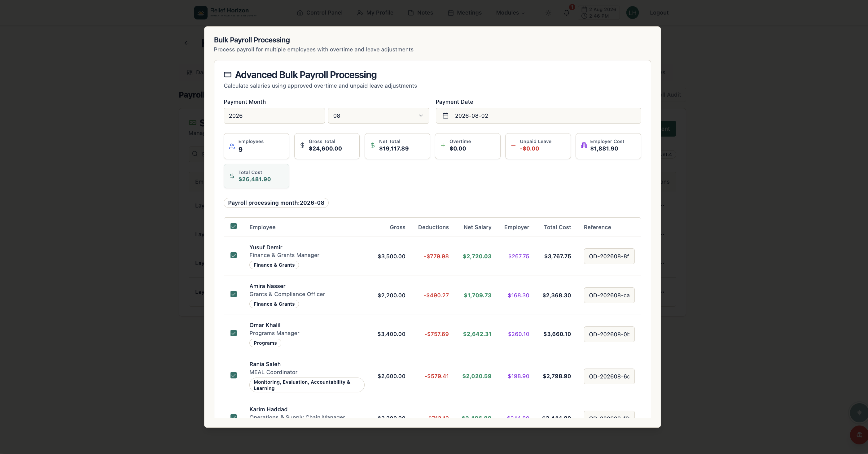Image resolution: width=868 pixels, height=454 pixels.
Task: Click the Net Salary column header
Action: 477,227
